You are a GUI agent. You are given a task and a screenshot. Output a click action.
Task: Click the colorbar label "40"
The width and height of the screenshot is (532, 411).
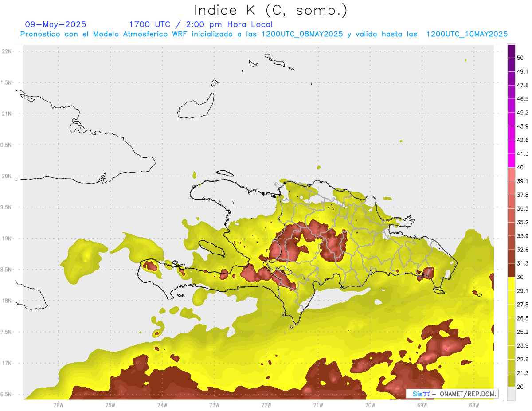(x=520, y=168)
